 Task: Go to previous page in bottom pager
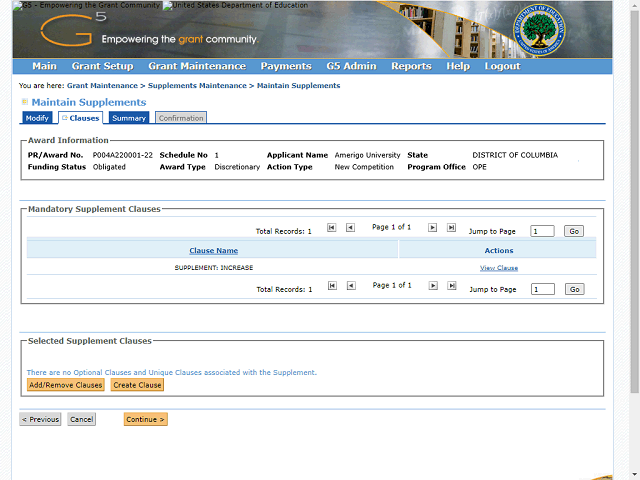pos(351,286)
